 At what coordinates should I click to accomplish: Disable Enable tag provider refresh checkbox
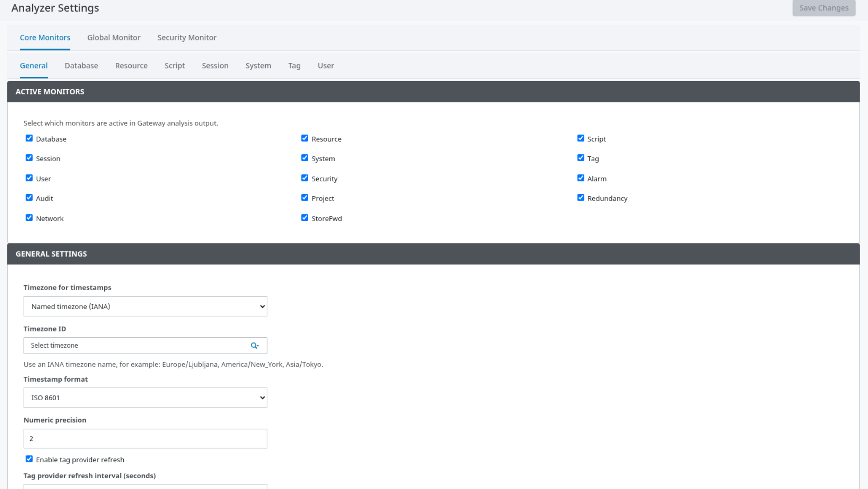point(29,459)
